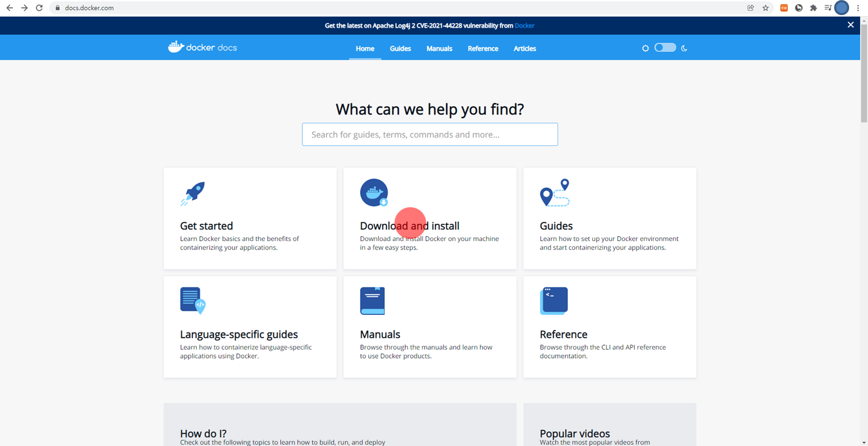
Task: Open the media control playlist icon
Action: (828, 8)
